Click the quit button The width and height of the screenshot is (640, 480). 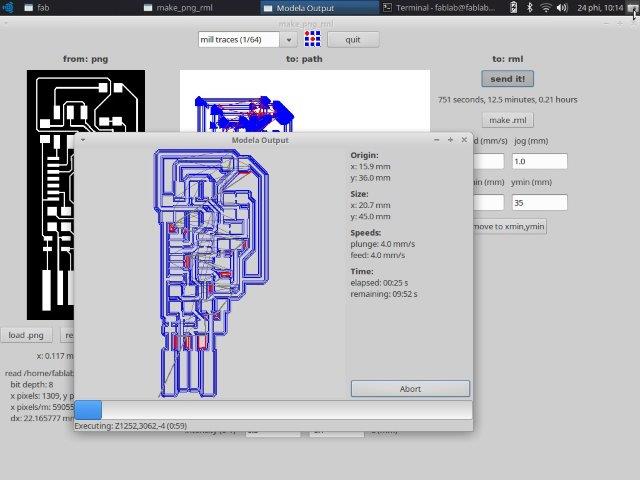click(x=353, y=40)
